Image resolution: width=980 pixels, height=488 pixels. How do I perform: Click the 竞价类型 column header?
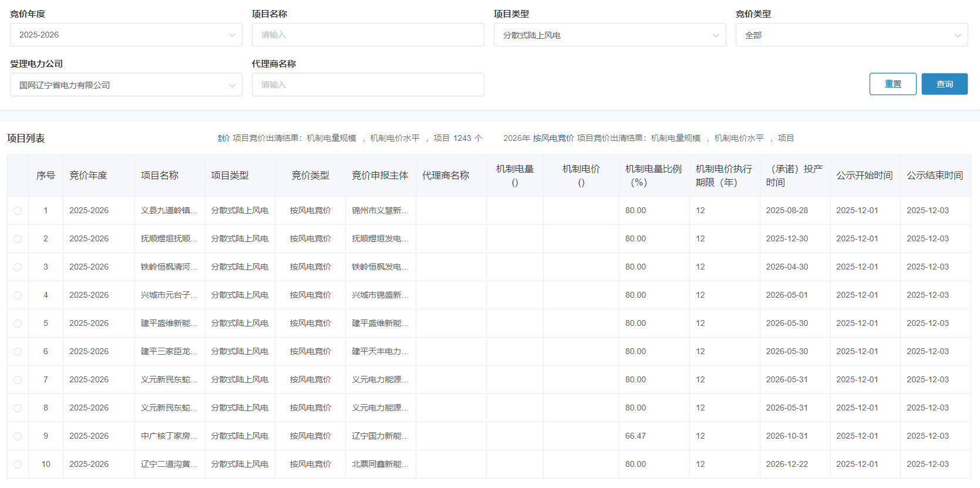(310, 176)
